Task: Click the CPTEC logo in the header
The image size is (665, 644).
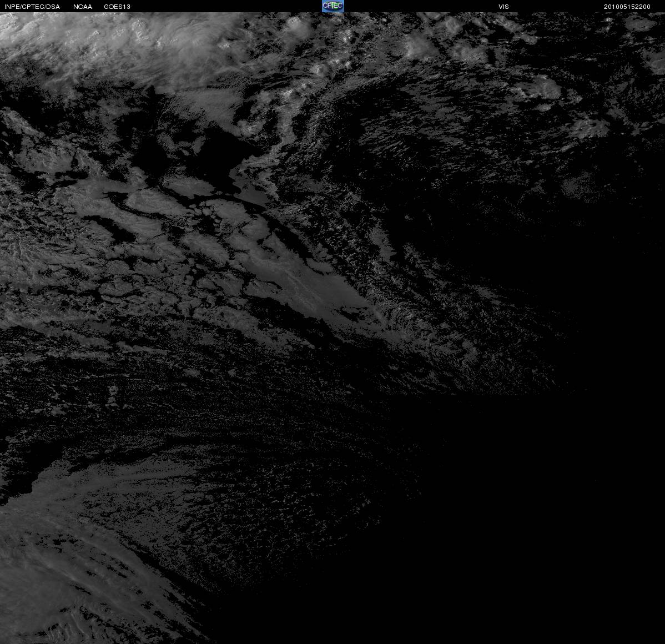Action: [x=332, y=6]
